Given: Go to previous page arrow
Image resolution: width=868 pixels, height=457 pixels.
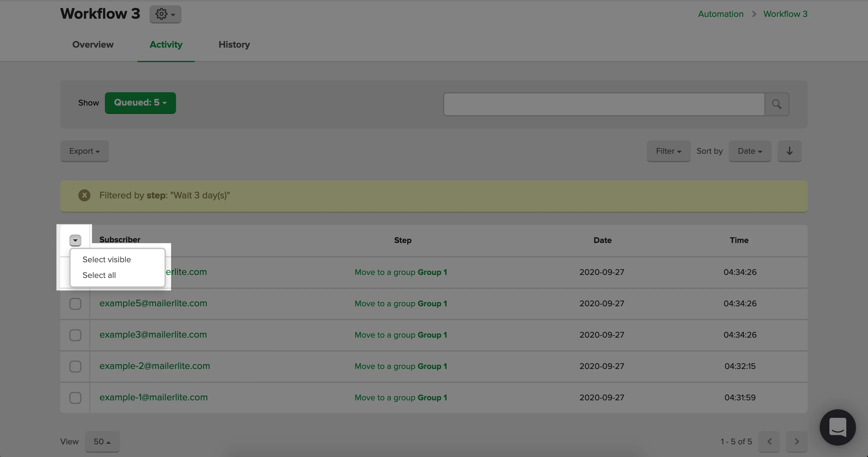Looking at the screenshot, I should (769, 442).
